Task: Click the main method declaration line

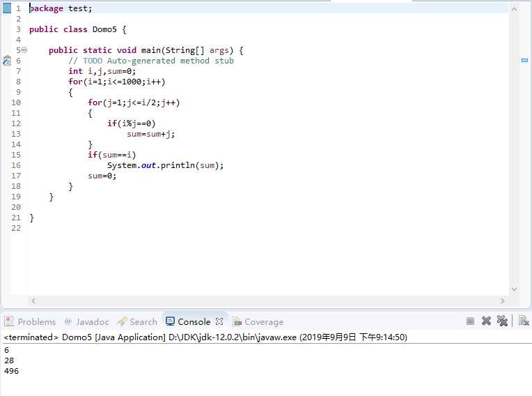Action: (146, 50)
